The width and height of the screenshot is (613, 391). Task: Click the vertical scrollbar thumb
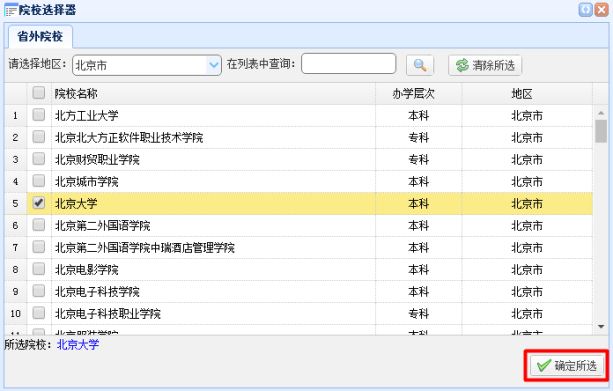tap(601, 131)
